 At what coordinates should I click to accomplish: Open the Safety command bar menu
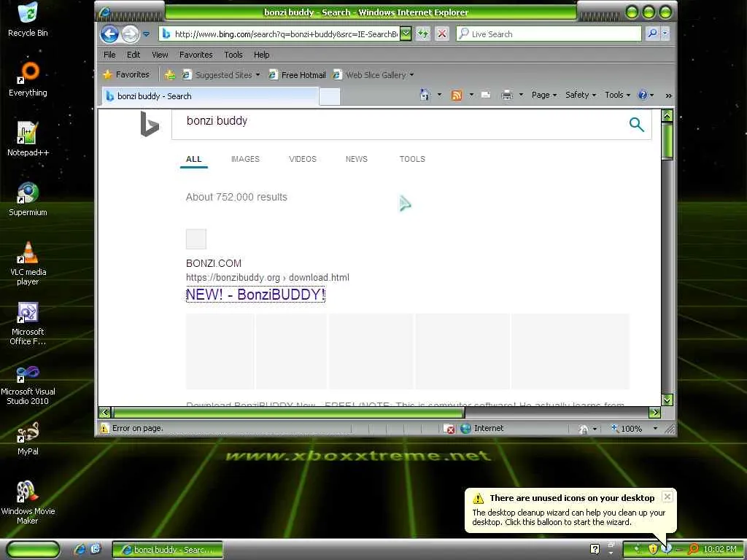(580, 95)
